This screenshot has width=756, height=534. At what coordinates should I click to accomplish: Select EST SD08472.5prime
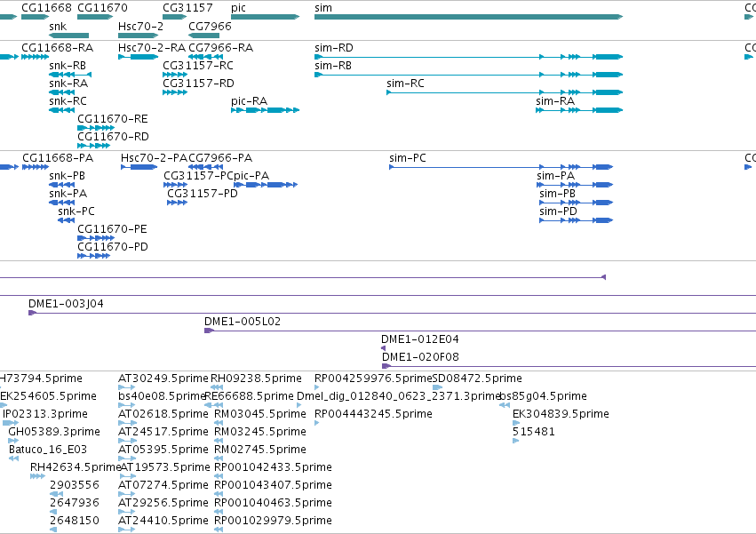(438, 387)
